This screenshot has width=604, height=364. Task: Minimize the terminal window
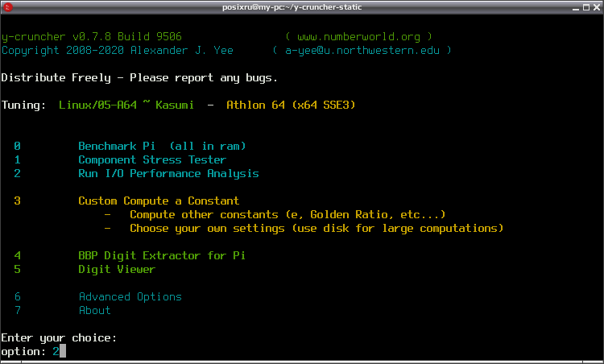click(x=576, y=7)
